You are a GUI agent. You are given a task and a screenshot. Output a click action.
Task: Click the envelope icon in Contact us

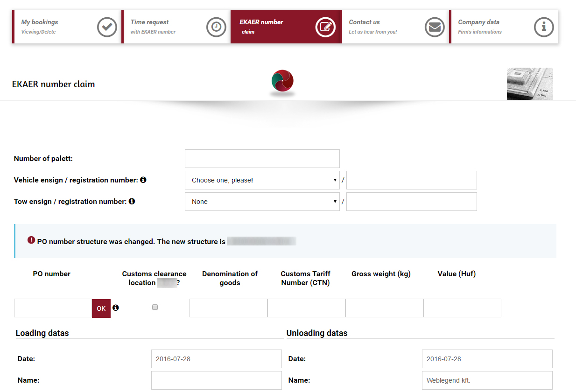435,27
